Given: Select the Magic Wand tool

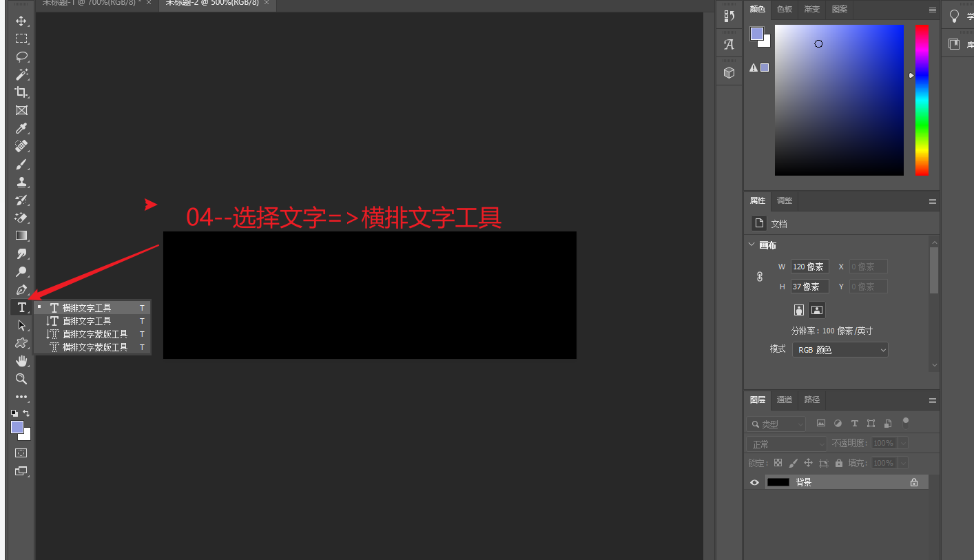Looking at the screenshot, I should coord(21,74).
